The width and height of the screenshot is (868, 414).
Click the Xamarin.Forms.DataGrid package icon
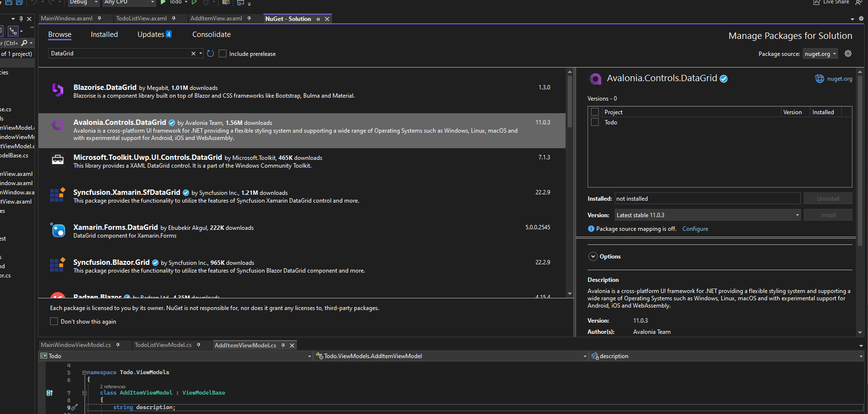click(58, 229)
